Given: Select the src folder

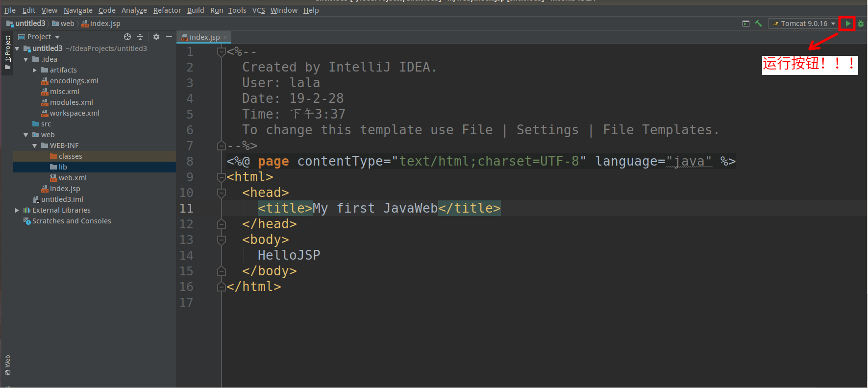Looking at the screenshot, I should click(x=42, y=124).
